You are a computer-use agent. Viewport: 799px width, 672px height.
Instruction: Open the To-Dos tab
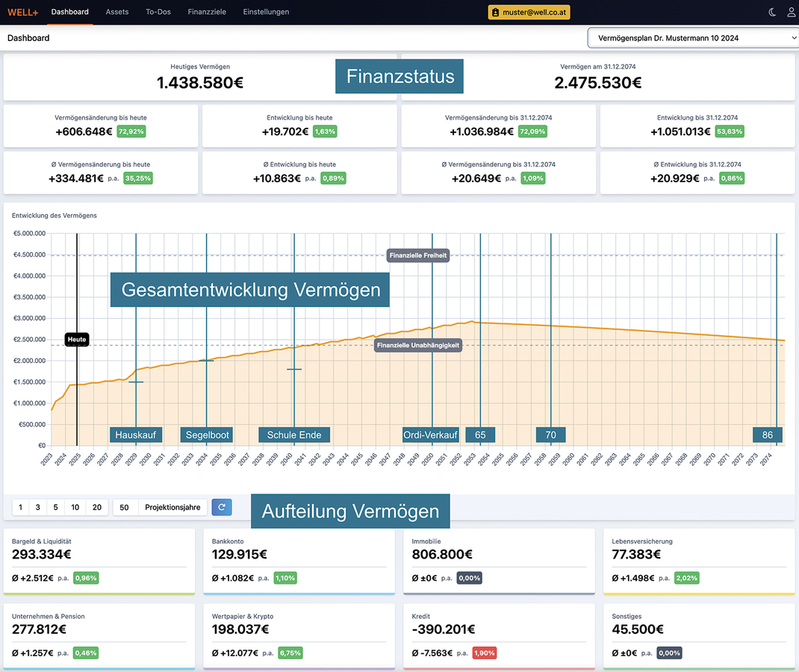pos(158,12)
